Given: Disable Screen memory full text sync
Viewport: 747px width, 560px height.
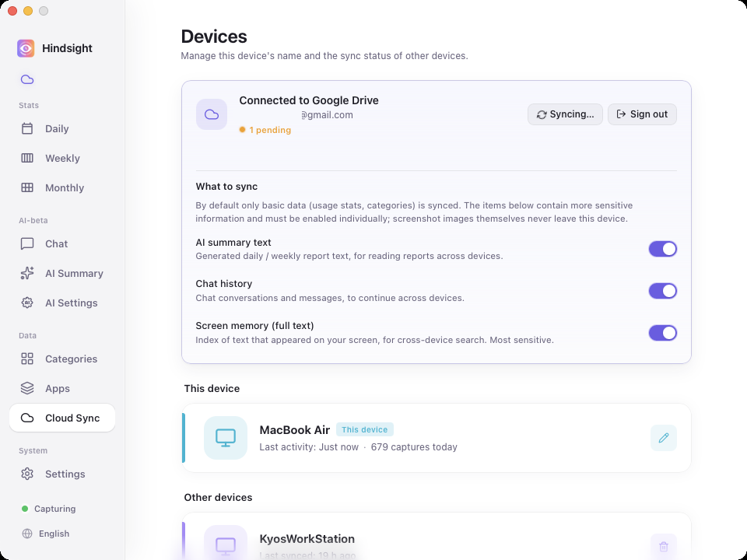Looking at the screenshot, I should click(663, 333).
